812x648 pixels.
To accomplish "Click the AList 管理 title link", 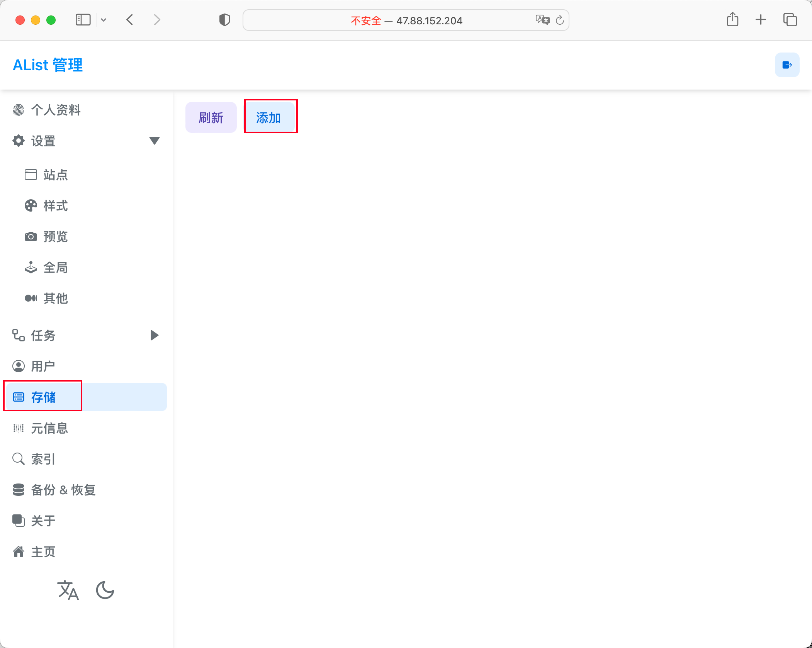I will (48, 65).
